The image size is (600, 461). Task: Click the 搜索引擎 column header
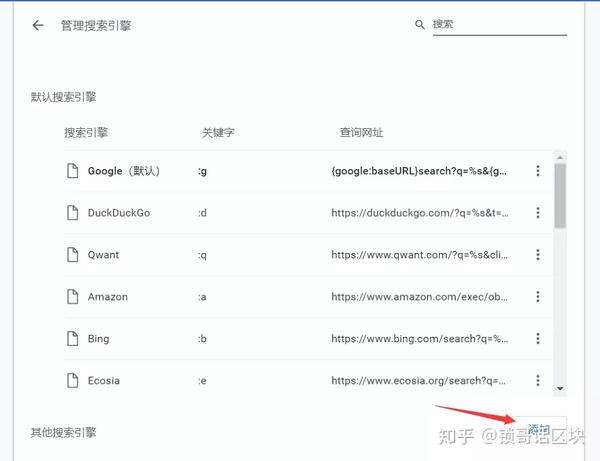click(x=86, y=133)
